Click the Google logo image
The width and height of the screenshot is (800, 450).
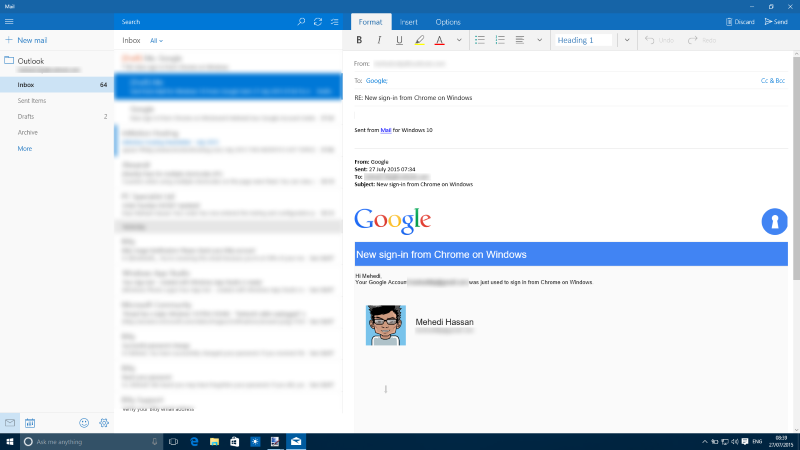point(392,221)
